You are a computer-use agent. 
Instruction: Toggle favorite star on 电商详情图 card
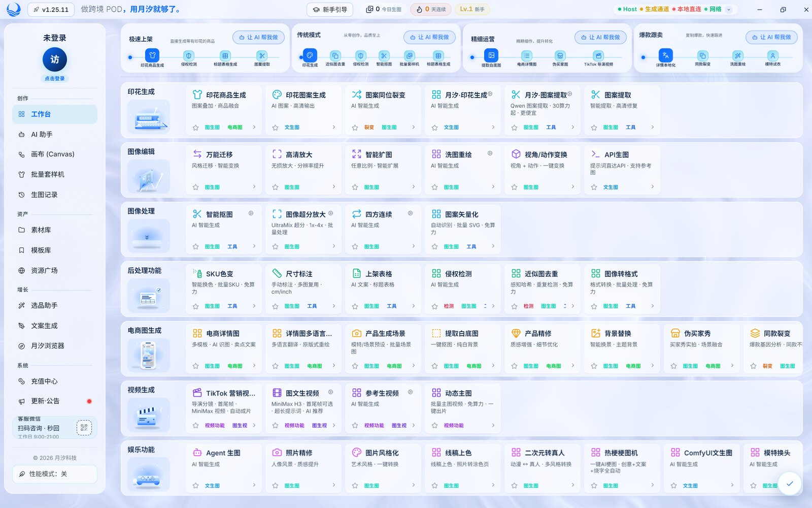[195, 366]
